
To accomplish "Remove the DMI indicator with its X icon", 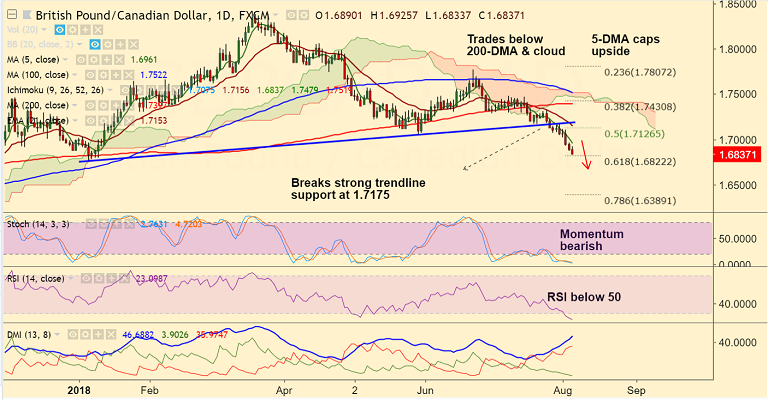I will [111, 334].
